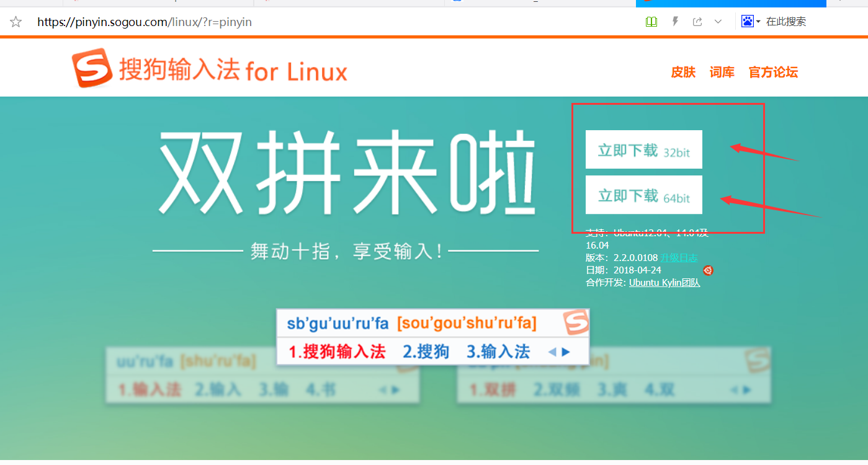Viewport: 868px width, 465px height.
Task: Open the 升级日志 changelog link
Action: point(679,258)
